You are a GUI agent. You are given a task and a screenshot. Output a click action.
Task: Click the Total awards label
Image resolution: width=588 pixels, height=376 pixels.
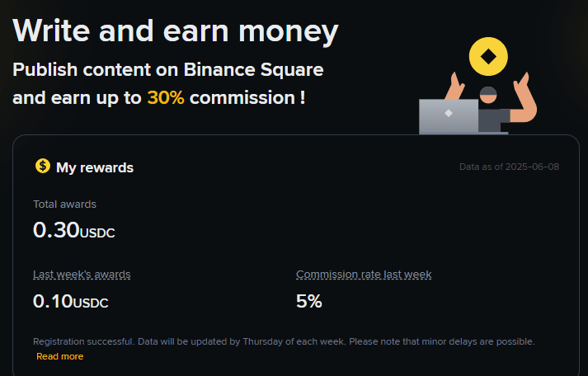pos(64,204)
